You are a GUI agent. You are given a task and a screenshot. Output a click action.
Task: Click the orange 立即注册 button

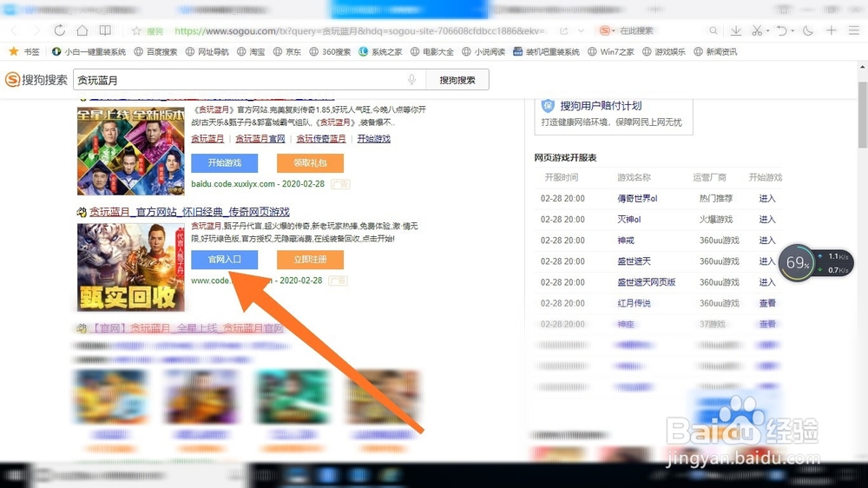tap(310, 260)
